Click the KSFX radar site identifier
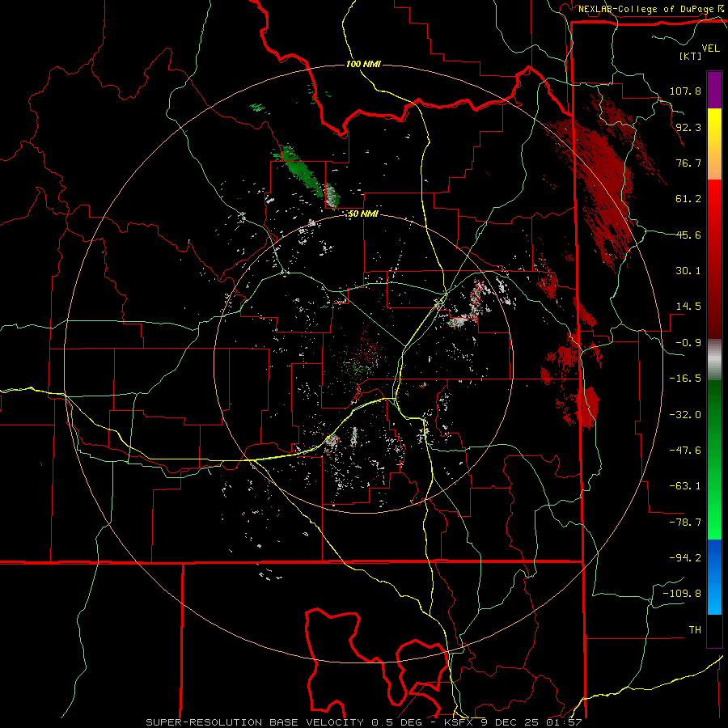This screenshot has width=728, height=728. tap(460, 722)
